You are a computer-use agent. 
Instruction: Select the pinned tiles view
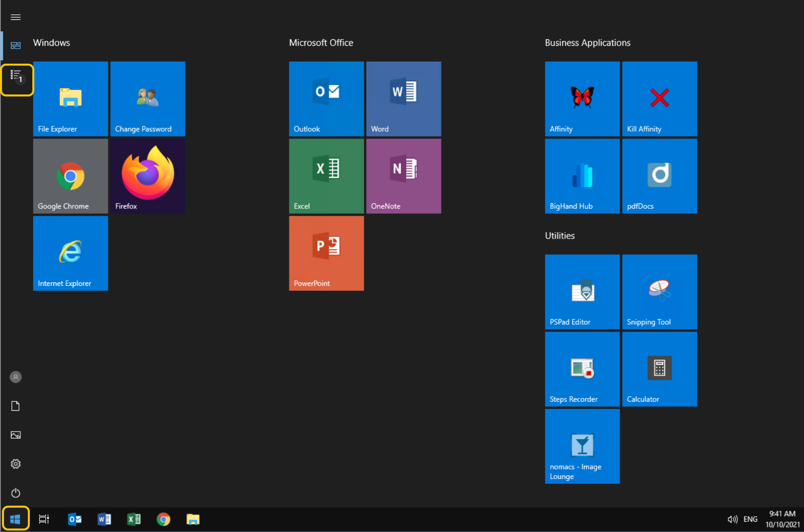[16, 46]
